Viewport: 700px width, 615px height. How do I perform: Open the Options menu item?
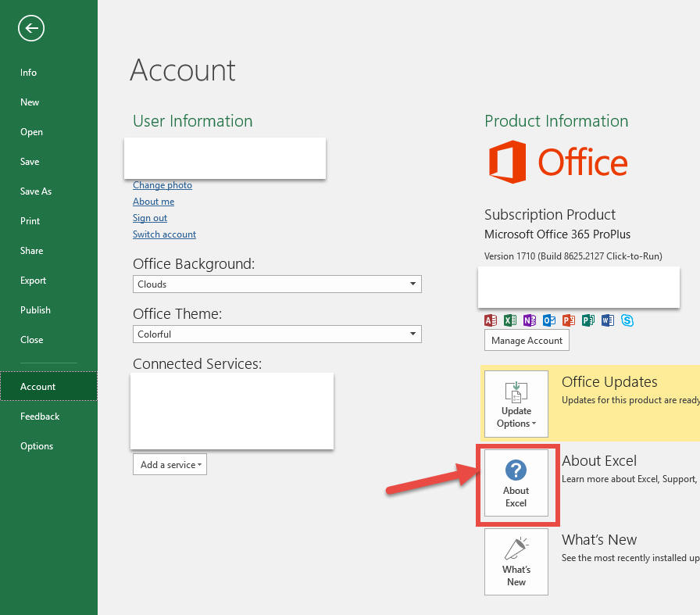click(37, 446)
